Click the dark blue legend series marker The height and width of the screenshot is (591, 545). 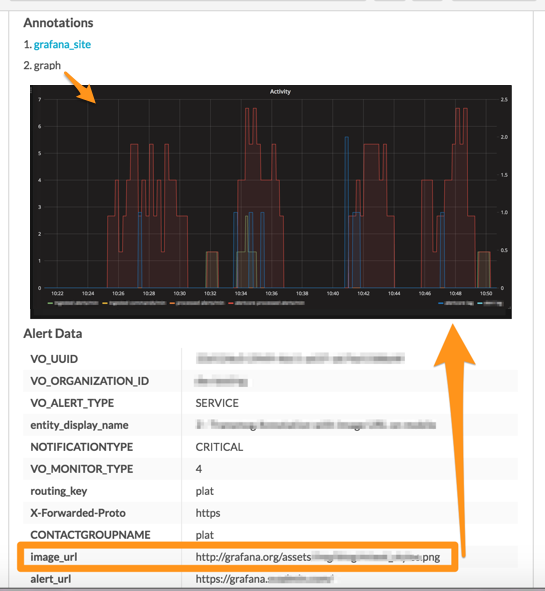(x=441, y=303)
